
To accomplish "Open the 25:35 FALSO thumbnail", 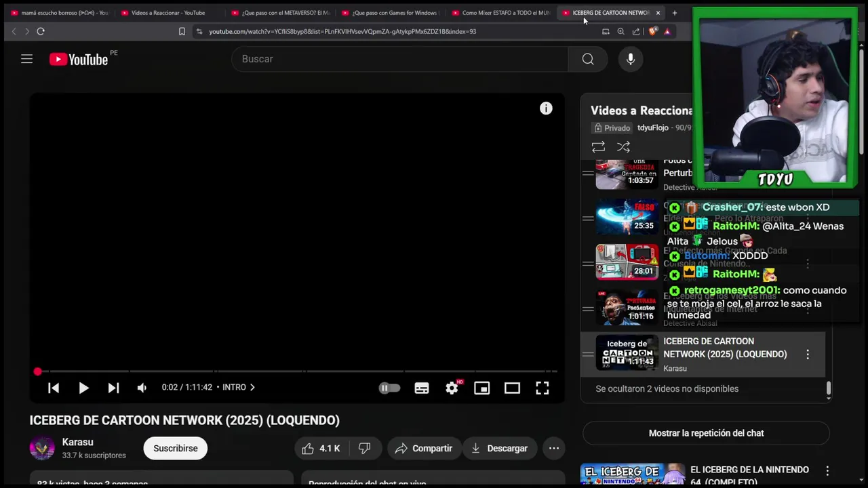I will 627,217.
